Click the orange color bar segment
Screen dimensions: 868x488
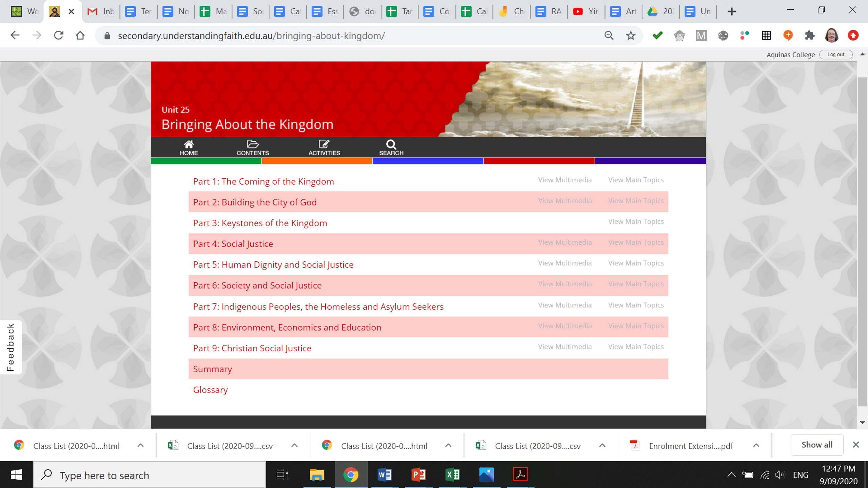click(x=317, y=161)
